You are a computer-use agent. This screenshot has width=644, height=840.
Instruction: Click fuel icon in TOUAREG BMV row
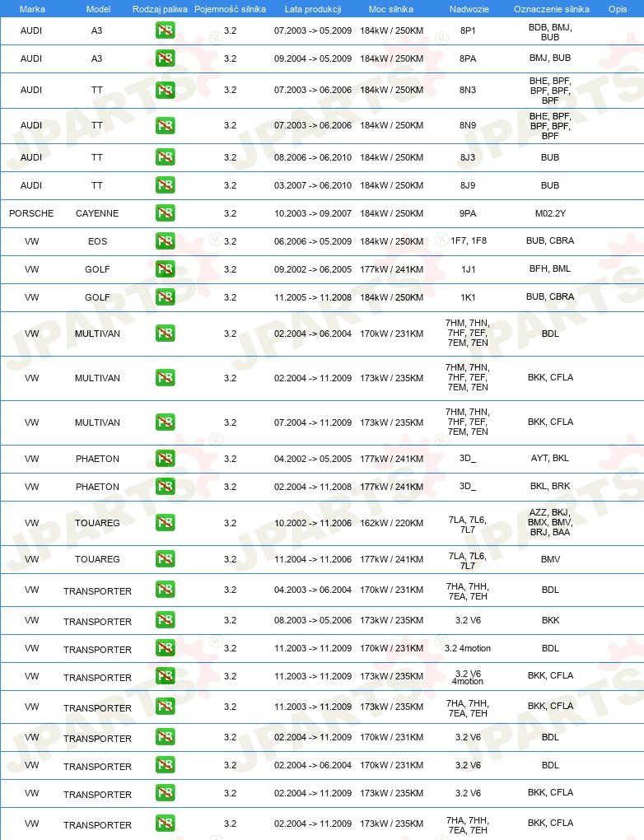point(165,558)
